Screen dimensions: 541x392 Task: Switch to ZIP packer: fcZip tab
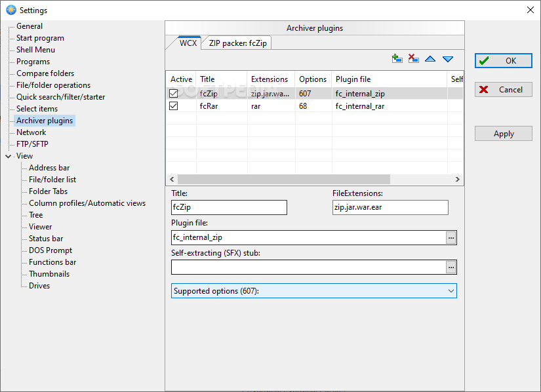(238, 43)
